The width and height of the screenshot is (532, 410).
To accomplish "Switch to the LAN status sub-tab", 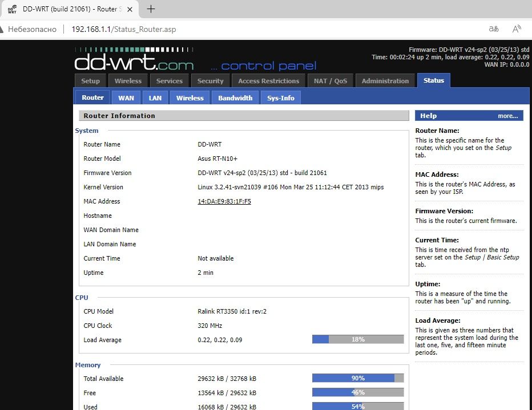I will [x=155, y=98].
